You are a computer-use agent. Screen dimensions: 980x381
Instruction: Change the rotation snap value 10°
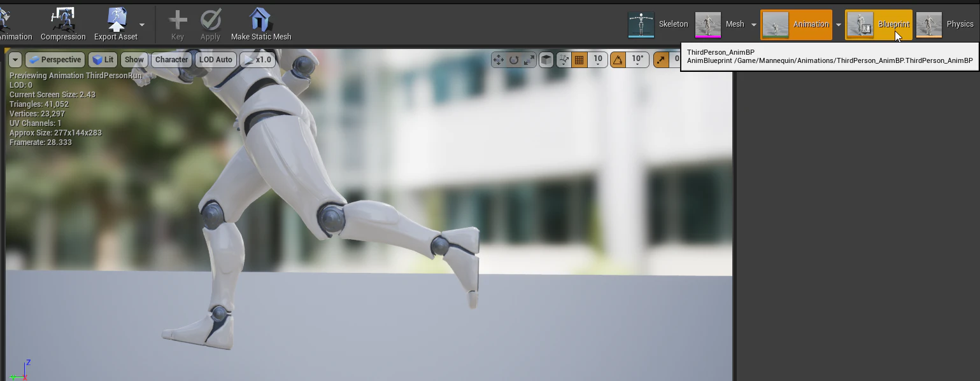pyautogui.click(x=638, y=60)
